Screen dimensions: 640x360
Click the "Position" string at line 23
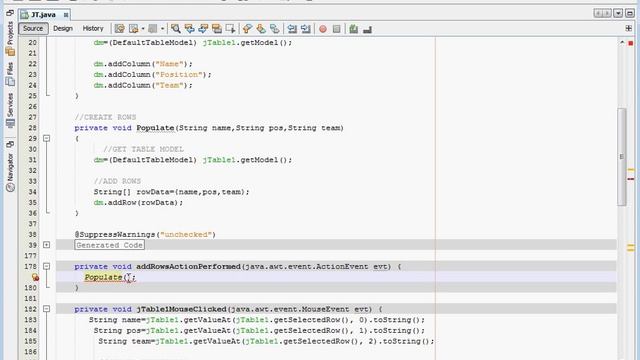[x=179, y=74]
